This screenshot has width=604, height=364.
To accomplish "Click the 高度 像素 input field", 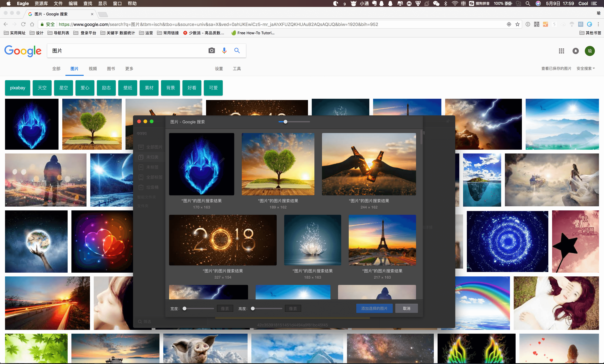I will click(293, 309).
